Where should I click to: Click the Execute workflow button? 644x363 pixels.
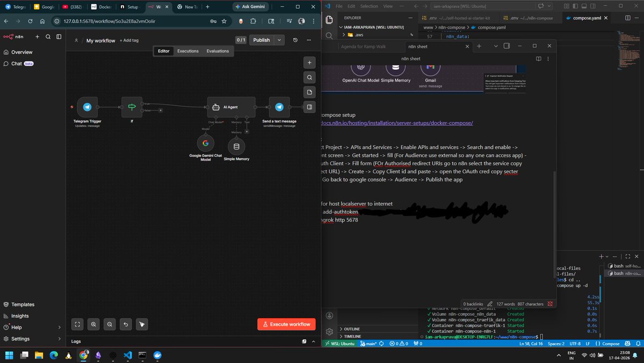click(286, 324)
